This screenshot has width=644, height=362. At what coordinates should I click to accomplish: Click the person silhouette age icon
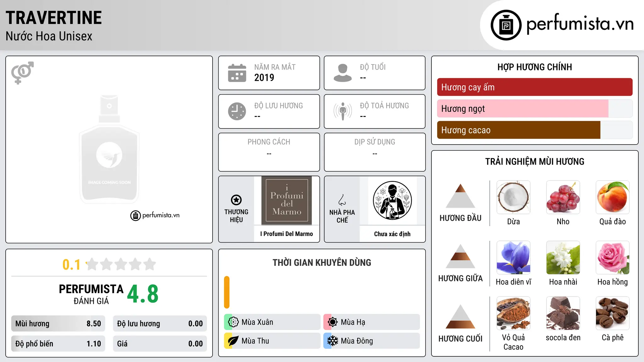pyautogui.click(x=342, y=73)
